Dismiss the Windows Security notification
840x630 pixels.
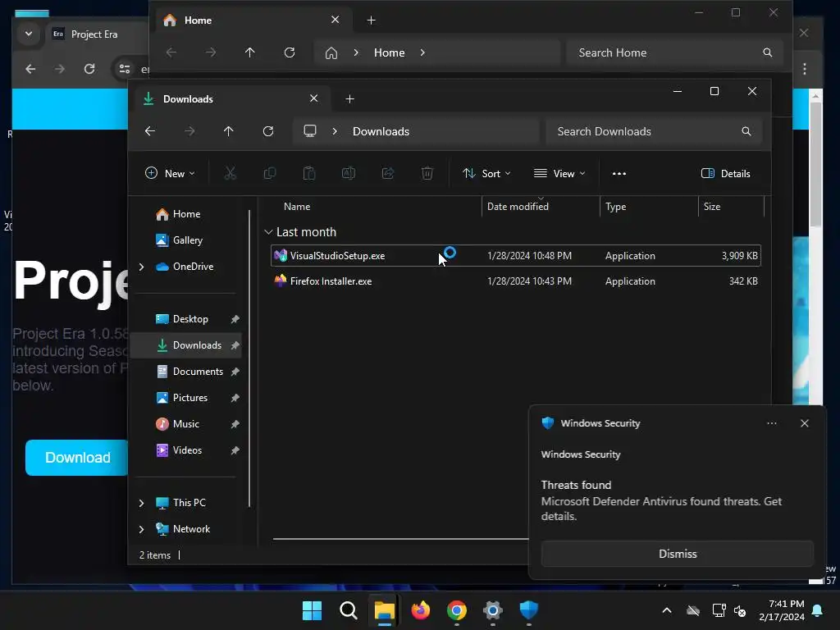[677, 554]
